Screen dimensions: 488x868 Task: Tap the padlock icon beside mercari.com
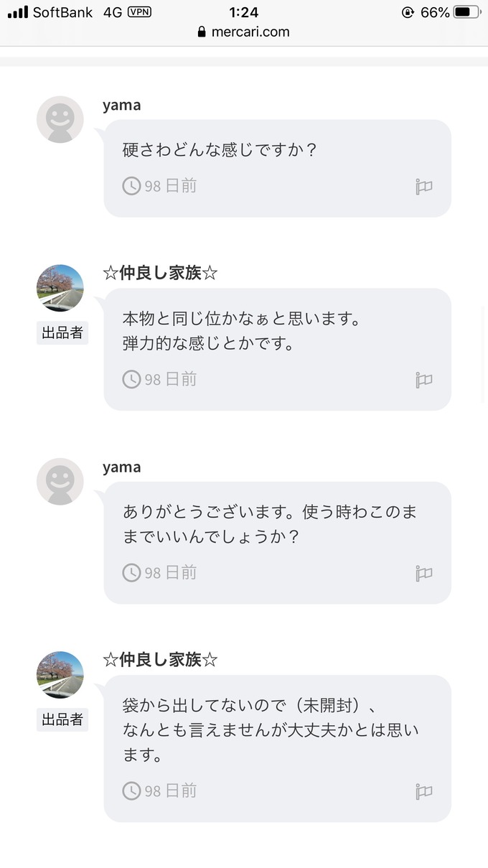point(202,32)
